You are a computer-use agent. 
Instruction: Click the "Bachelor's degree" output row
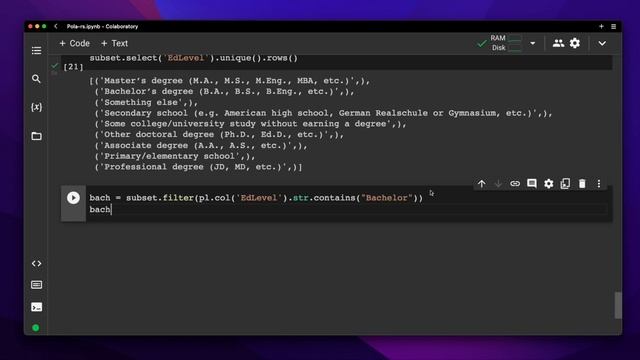click(224, 91)
